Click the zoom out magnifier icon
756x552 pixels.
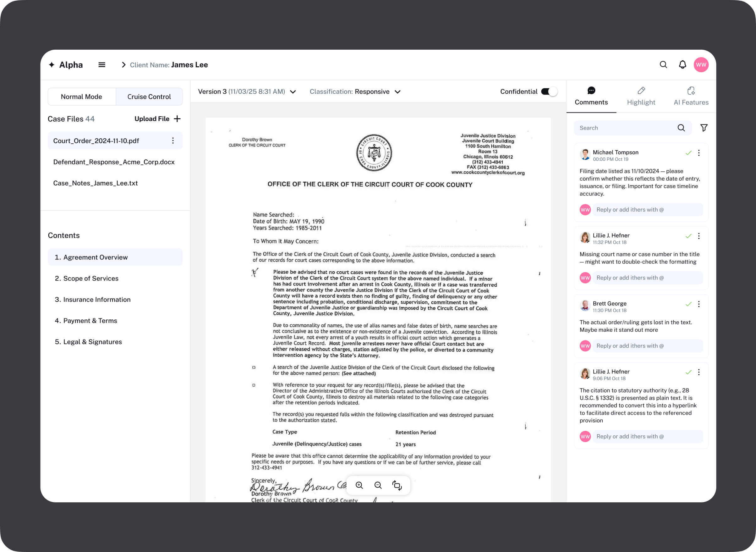tap(378, 485)
